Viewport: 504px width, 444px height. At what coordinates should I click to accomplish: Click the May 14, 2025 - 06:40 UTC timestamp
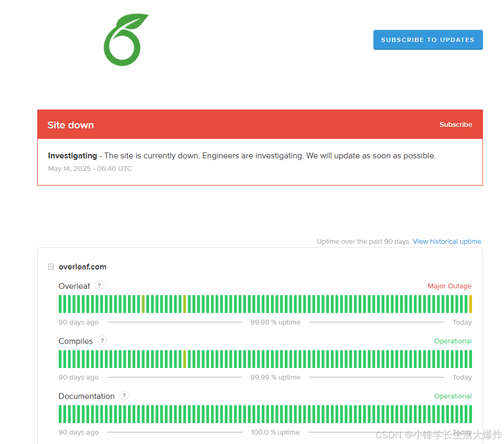pos(90,169)
